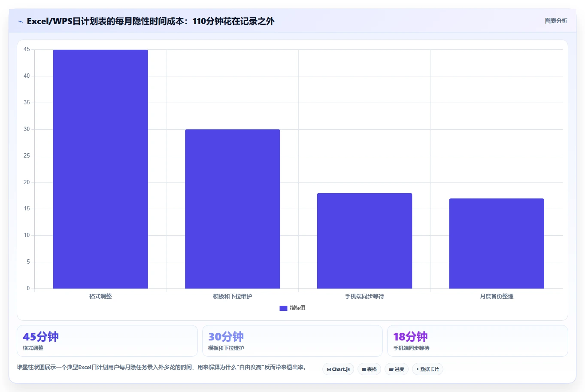Screen dimensions: 585x392
Task: Open the 18分钟 手机端同步等待 card
Action: pyautogui.click(x=477, y=341)
